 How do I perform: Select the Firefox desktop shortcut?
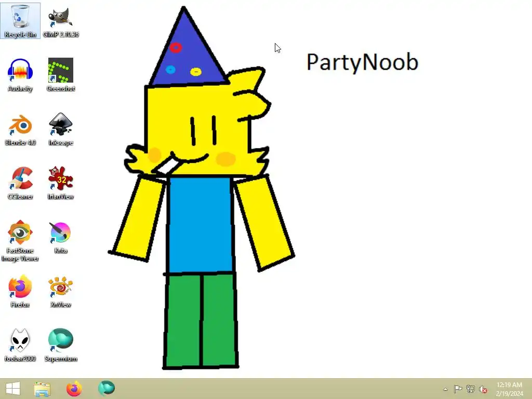[20, 291]
